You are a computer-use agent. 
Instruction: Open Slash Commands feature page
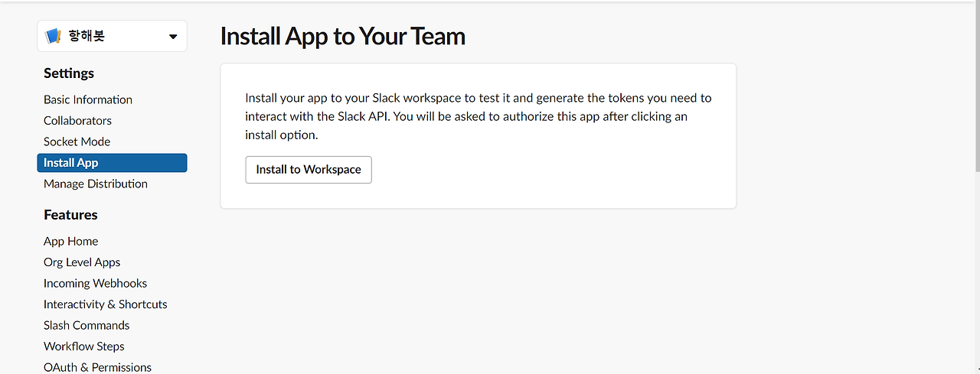[x=87, y=325]
